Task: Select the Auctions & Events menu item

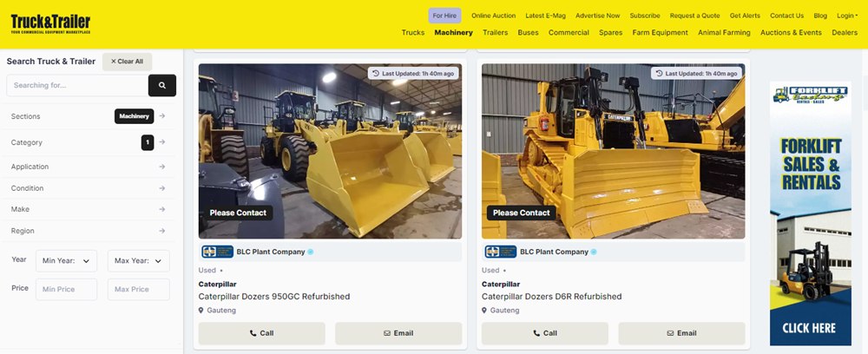Action: (x=791, y=33)
